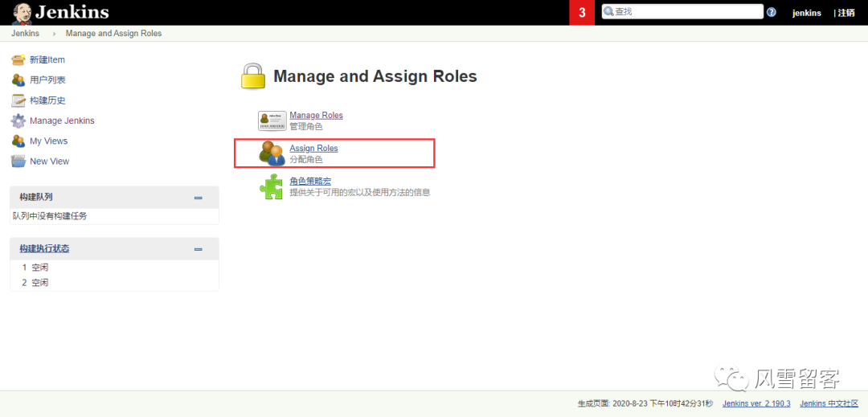Viewport: 868px width, 417px height.
Task: Open the 新建Item sidebar link
Action: coord(47,59)
